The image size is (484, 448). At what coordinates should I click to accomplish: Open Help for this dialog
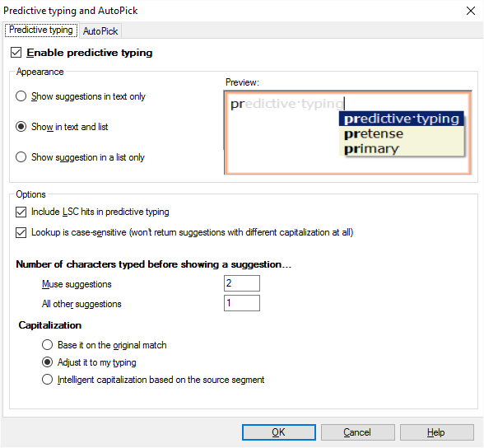pos(436,432)
